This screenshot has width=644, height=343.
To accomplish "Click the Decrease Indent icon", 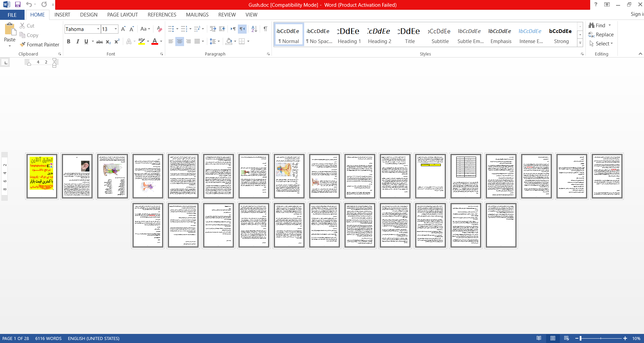I will pyautogui.click(x=213, y=29).
